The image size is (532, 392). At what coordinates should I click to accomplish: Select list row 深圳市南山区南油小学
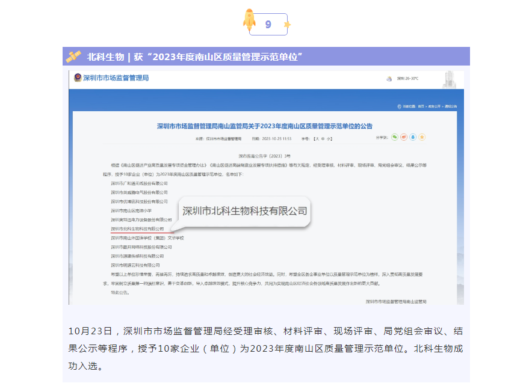(131, 210)
